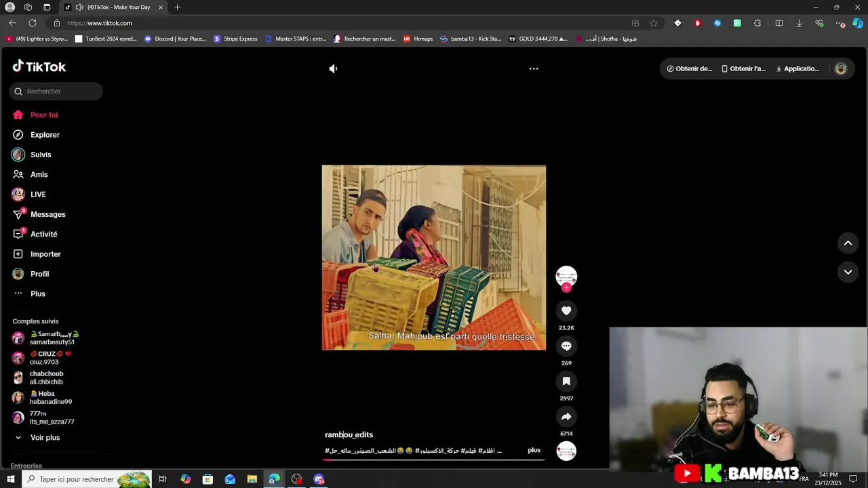Go to next video arrow

pyautogui.click(x=848, y=272)
